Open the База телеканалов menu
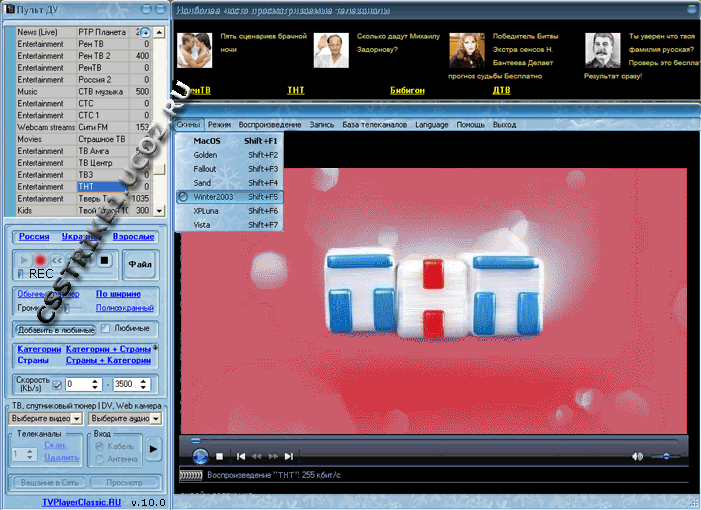 [375, 125]
